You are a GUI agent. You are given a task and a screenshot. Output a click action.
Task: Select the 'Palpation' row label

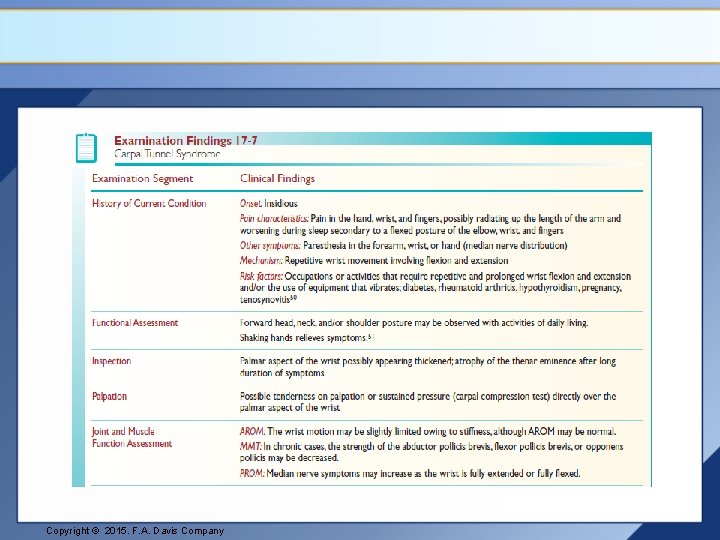tap(109, 396)
